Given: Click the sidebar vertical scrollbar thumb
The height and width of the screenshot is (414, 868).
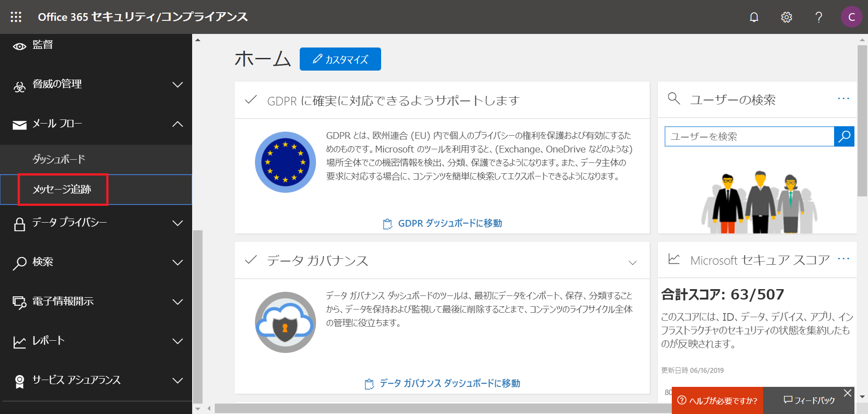Looking at the screenshot, I should click(198, 316).
